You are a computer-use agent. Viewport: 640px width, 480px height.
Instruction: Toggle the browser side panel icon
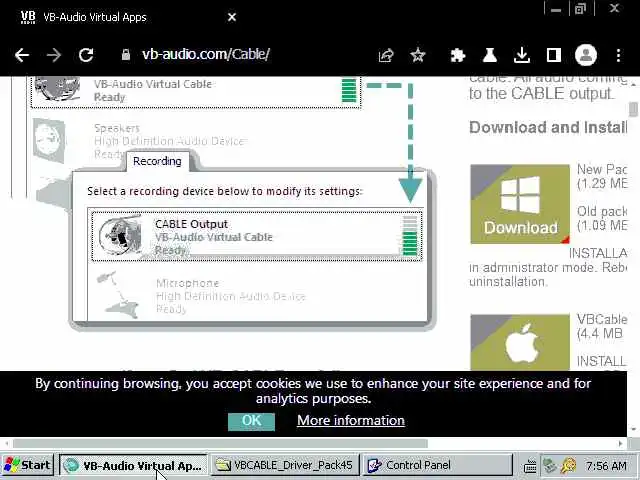[553, 55]
